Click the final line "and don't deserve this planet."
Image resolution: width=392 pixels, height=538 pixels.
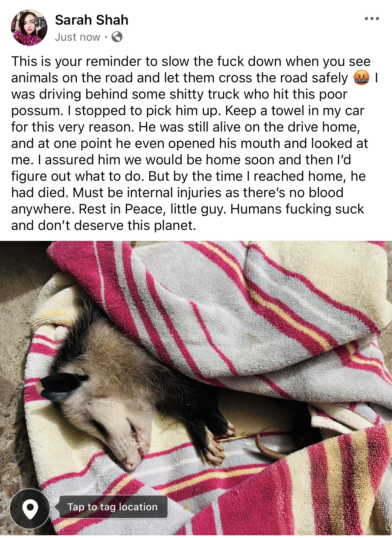pyautogui.click(x=104, y=225)
